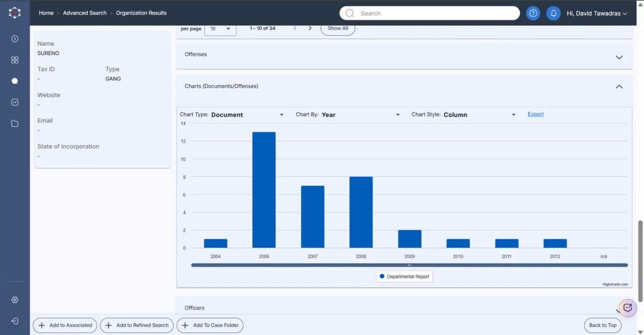
Task: Open the dashboard grid sidebar icon
Action: (x=15, y=60)
